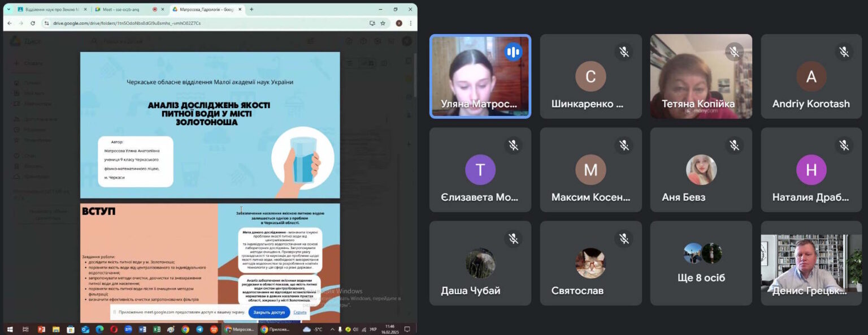This screenshot has width=868, height=335.
Task: Click muted mic icon on Максим Косен tile
Action: 624,145
